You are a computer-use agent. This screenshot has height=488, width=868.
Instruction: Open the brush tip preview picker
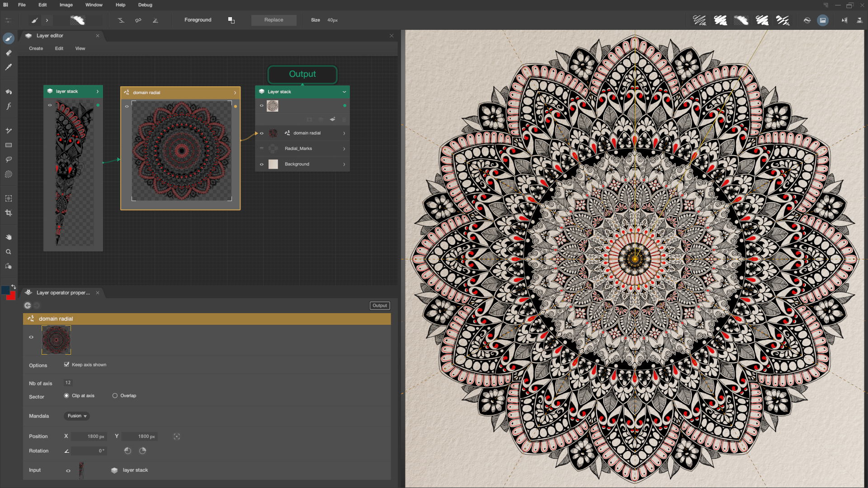pyautogui.click(x=78, y=20)
